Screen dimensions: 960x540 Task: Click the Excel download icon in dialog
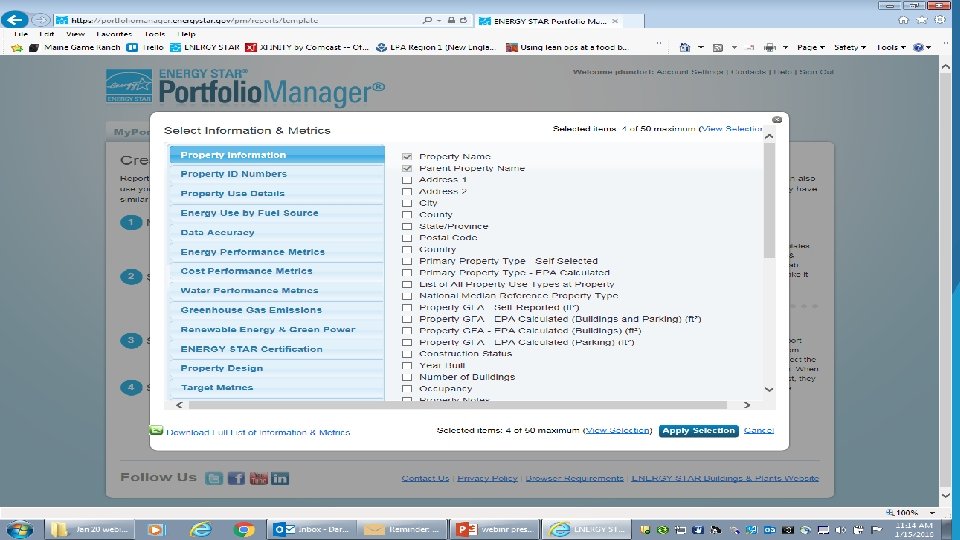(156, 430)
